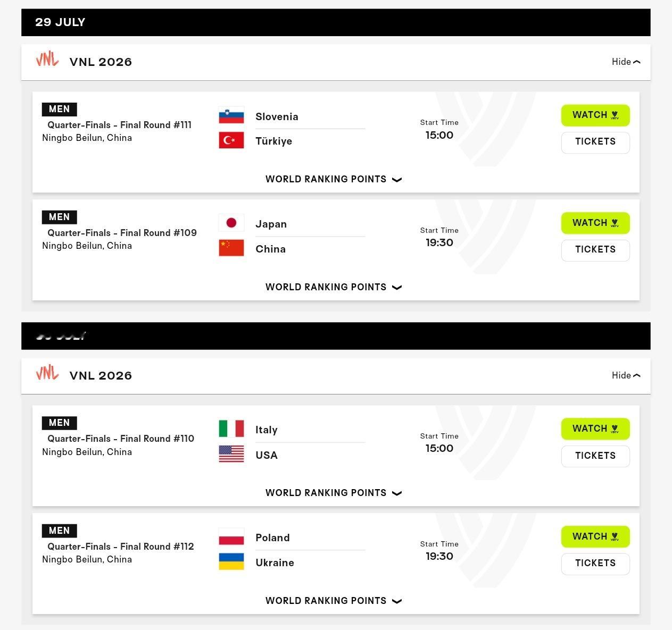Expand World Ranking Points for Slovenia vs Türkiye
The width and height of the screenshot is (672, 630).
tap(334, 179)
